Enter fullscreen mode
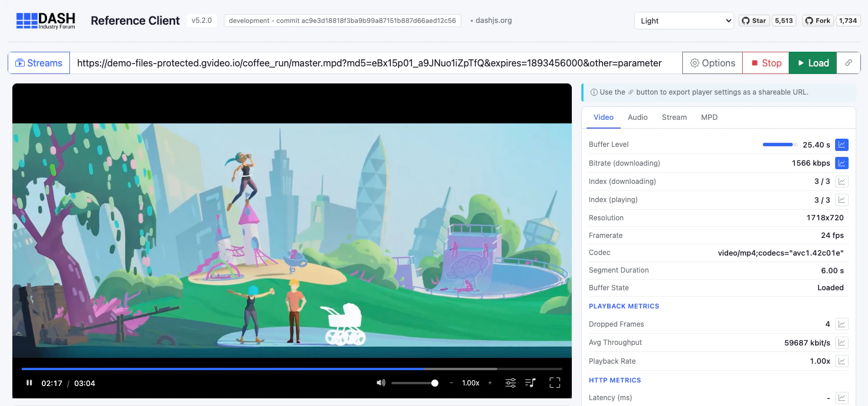The width and height of the screenshot is (868, 406). pyautogui.click(x=555, y=383)
